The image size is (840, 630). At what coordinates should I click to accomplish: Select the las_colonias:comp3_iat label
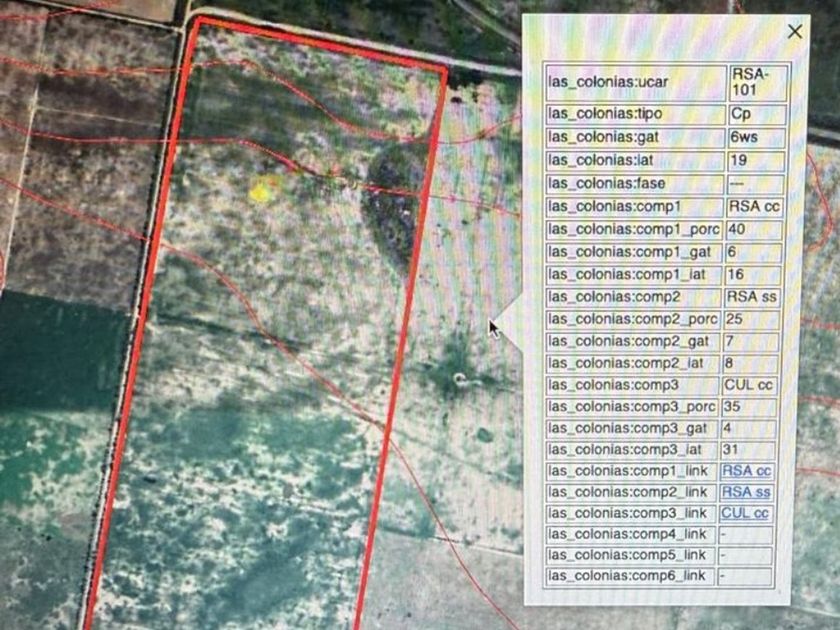click(625, 450)
